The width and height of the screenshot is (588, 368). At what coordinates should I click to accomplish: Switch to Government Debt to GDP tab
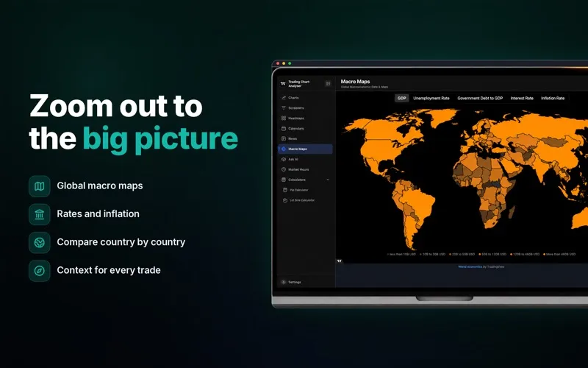point(480,98)
